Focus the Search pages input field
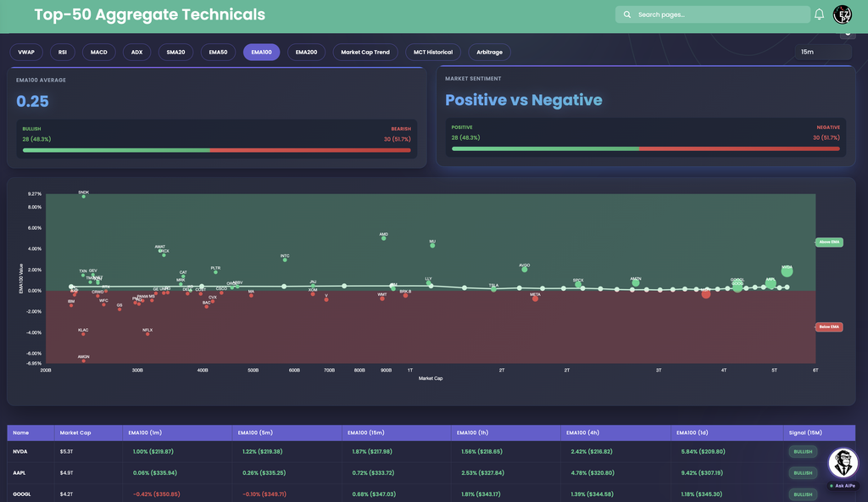 point(712,14)
